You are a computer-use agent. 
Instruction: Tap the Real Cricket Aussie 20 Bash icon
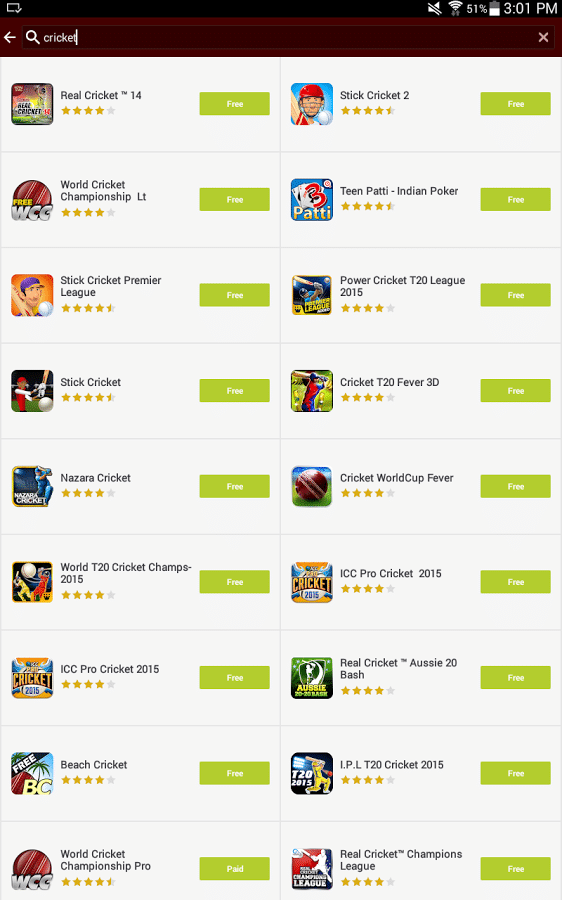click(312, 678)
